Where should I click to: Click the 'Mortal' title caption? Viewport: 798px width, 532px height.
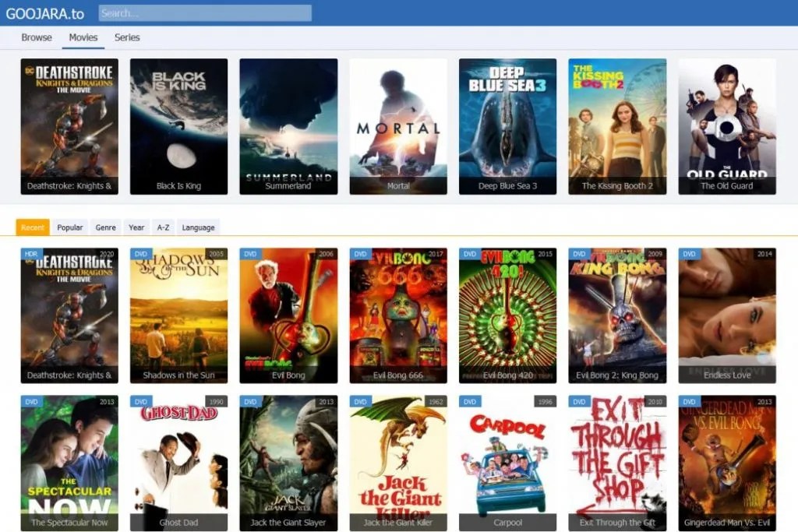398,185
